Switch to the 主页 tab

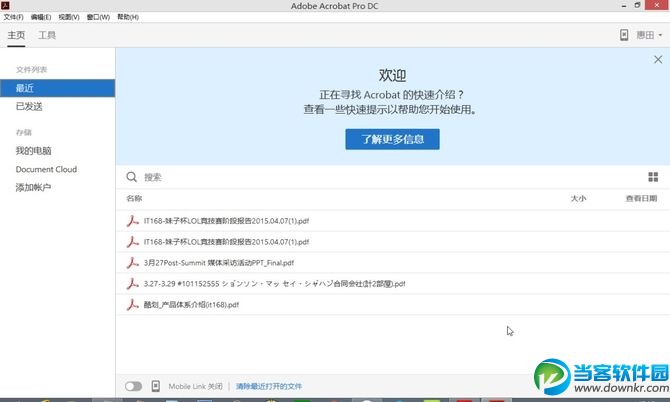click(16, 35)
